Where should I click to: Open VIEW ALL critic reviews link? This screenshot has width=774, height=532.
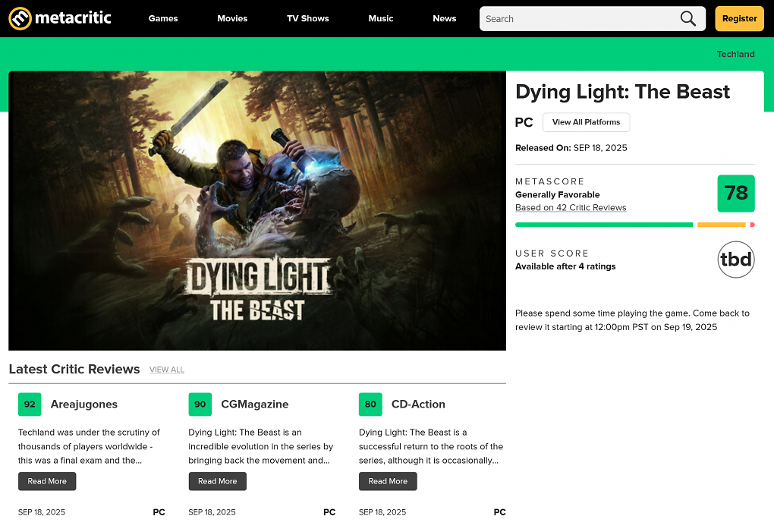pyautogui.click(x=167, y=370)
